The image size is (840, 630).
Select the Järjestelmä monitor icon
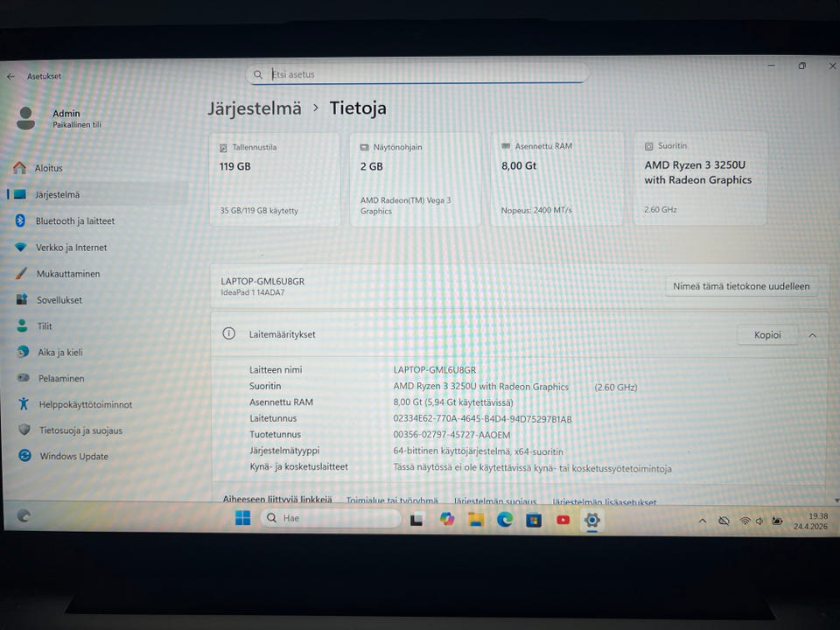coord(20,194)
